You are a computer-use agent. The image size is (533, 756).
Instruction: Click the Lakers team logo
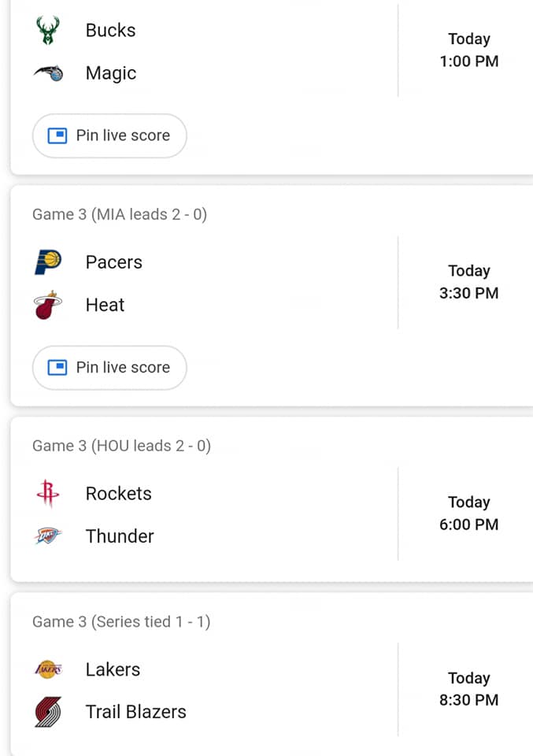pyautogui.click(x=48, y=669)
